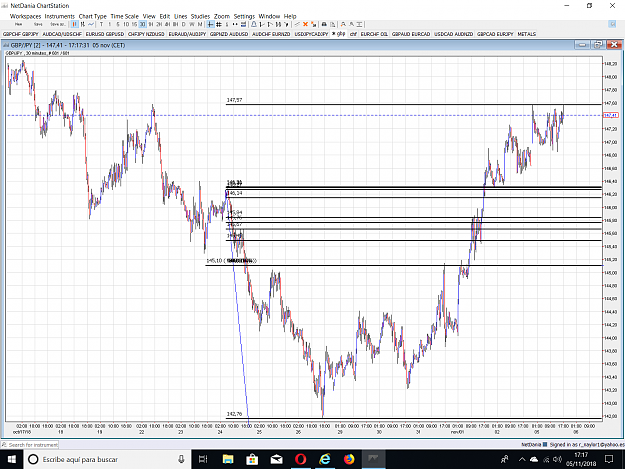This screenshot has height=469, width=625.
Task: Set time scale to daily D
Action: 183,24
